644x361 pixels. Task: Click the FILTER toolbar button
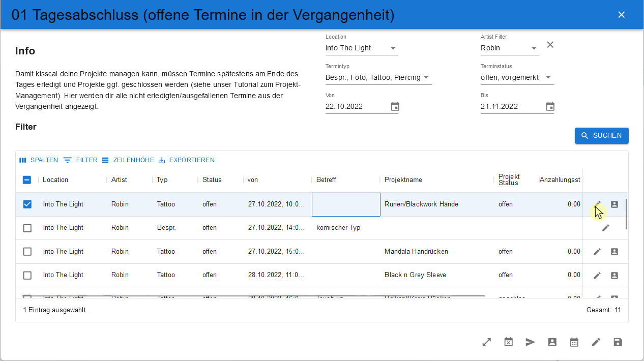(x=80, y=160)
